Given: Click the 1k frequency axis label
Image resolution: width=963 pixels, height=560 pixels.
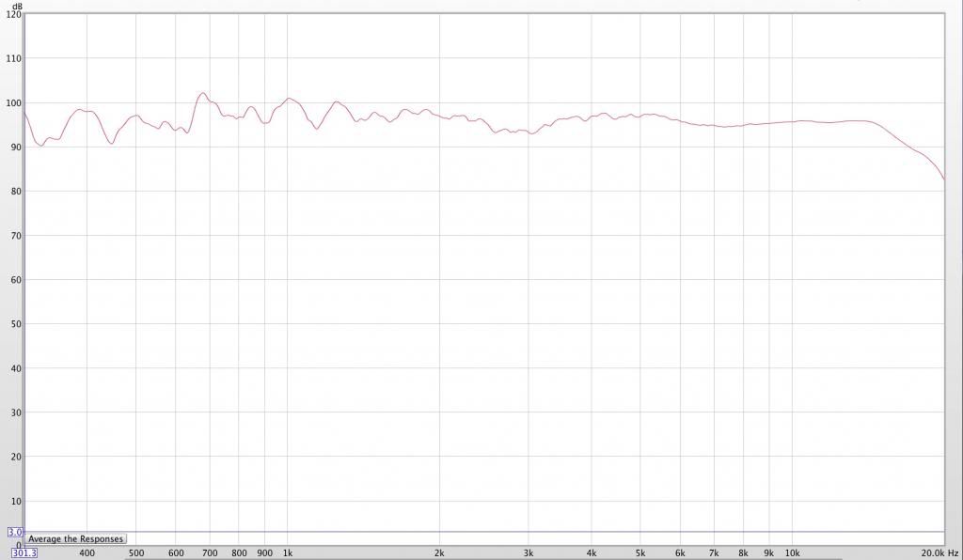Looking at the screenshot, I should 288,553.
